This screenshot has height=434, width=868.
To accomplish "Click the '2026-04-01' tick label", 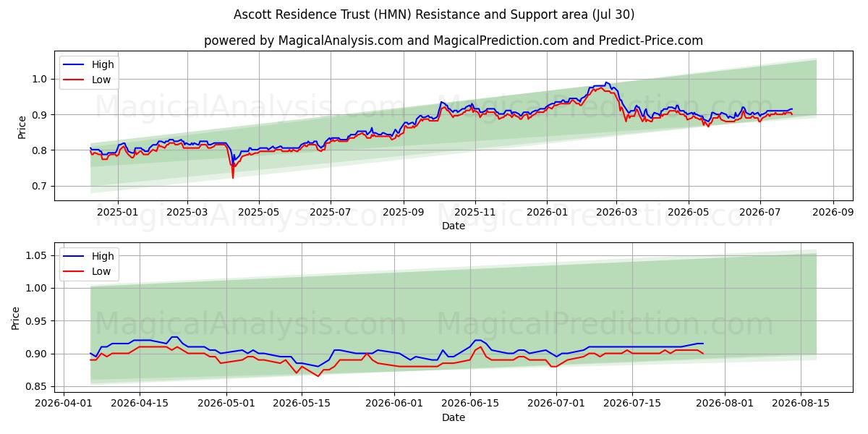I will [x=64, y=404].
